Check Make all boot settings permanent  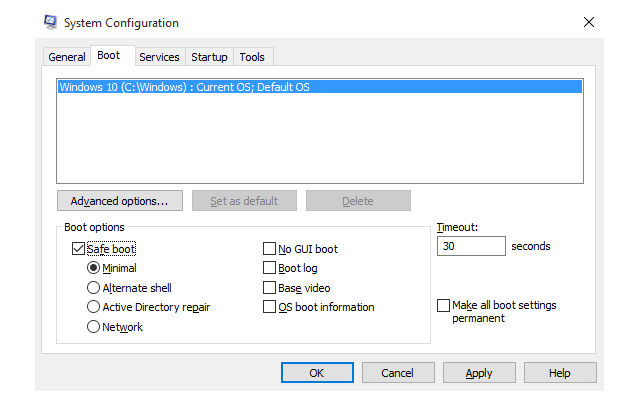(443, 305)
